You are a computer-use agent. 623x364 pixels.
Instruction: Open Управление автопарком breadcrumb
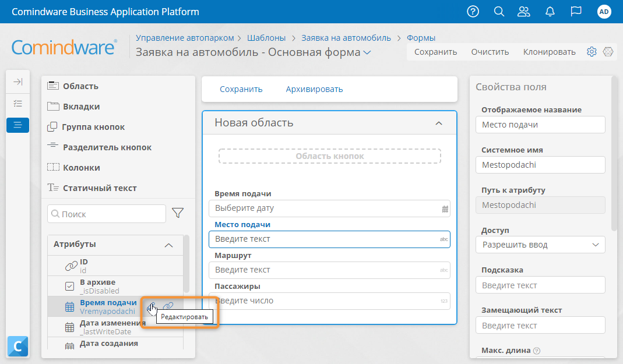pos(185,38)
